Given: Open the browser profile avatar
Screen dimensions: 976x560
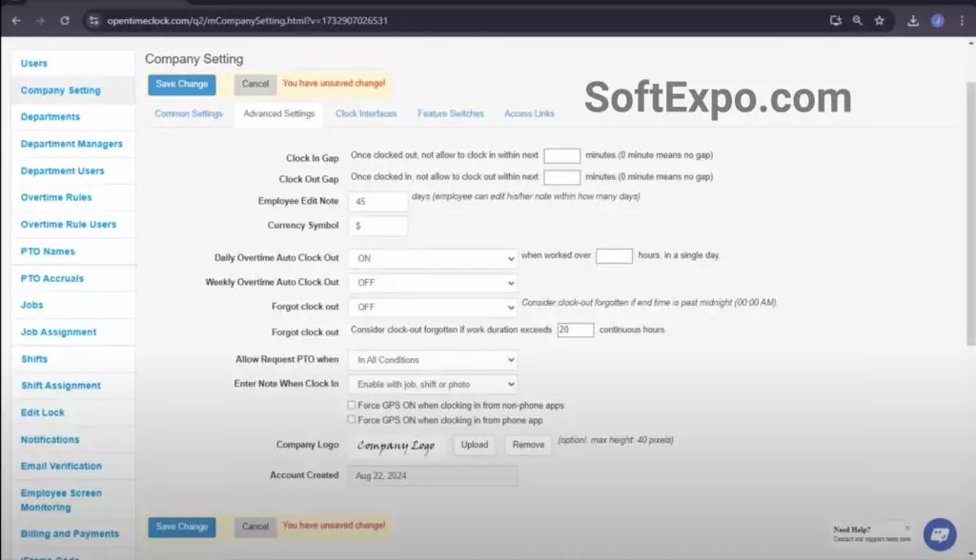Looking at the screenshot, I should pyautogui.click(x=938, y=20).
